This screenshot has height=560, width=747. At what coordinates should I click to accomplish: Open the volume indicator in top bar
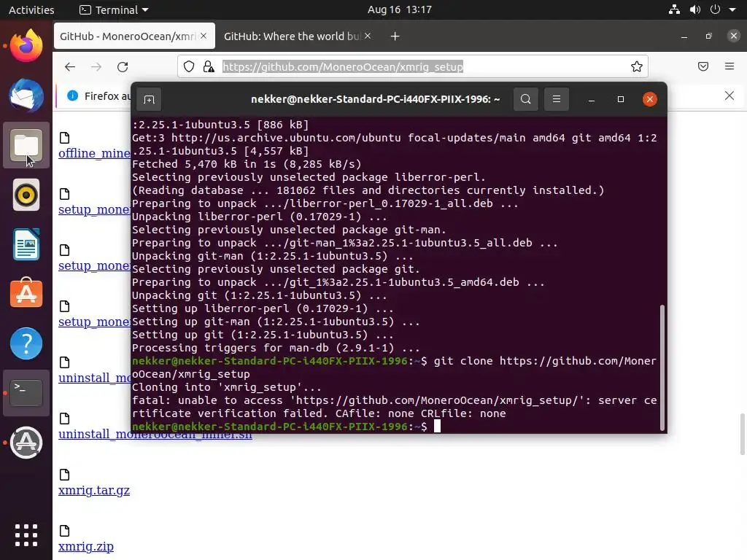tap(695, 9)
